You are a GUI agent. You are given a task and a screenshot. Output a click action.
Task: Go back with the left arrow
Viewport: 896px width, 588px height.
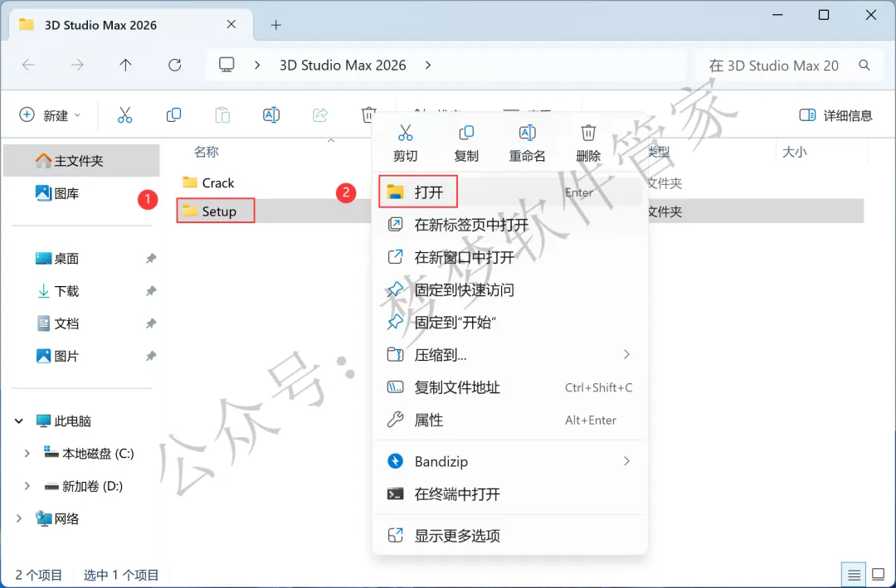coord(28,66)
